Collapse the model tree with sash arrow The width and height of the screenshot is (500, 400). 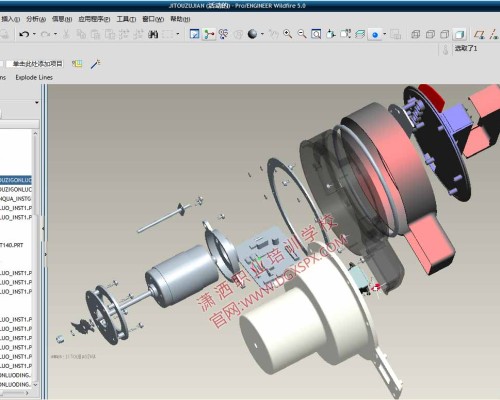43,228
